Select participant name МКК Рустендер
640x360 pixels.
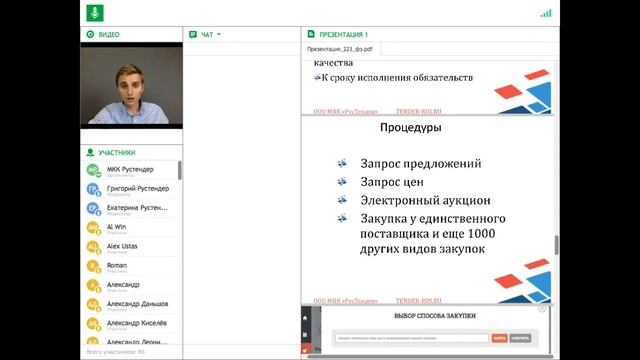(130, 169)
